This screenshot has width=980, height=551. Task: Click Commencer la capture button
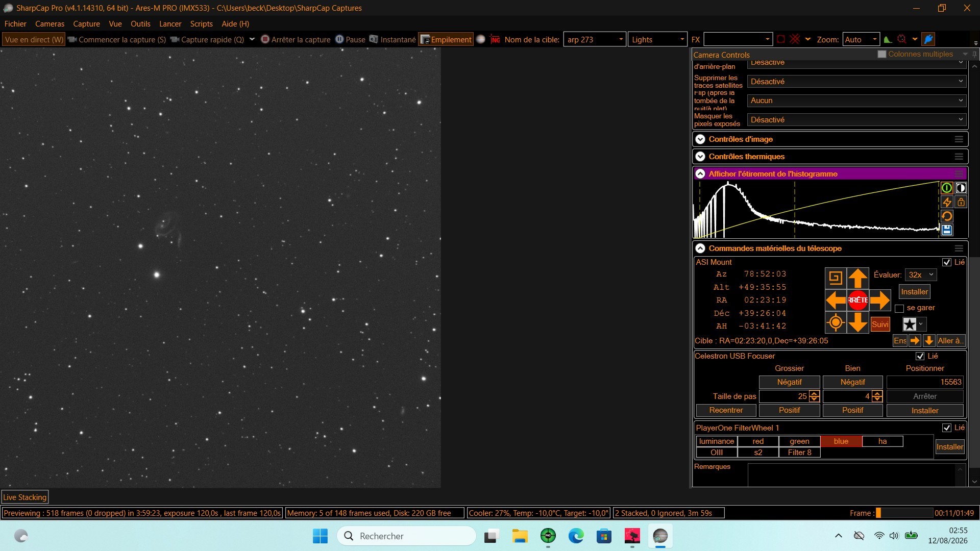point(117,39)
